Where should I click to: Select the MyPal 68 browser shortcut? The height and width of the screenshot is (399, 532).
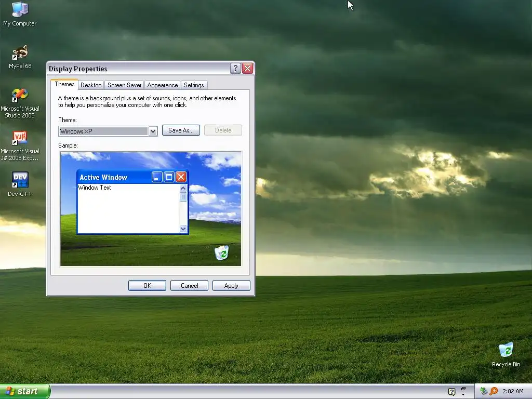20,57
